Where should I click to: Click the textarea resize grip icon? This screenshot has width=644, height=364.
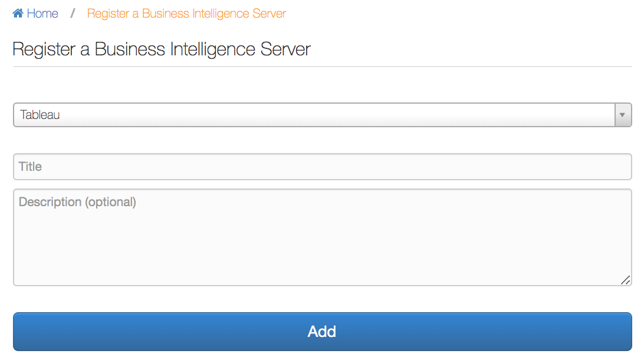pos(626,280)
